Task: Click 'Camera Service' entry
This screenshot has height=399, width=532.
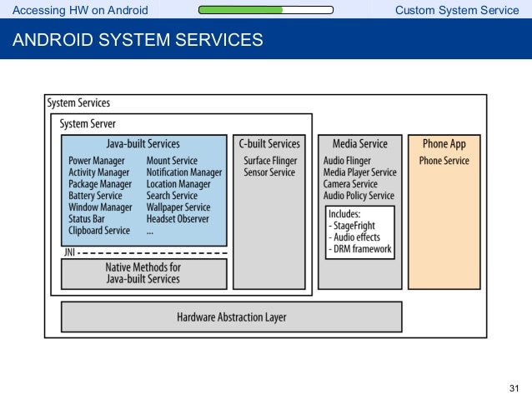Action: [x=350, y=184]
